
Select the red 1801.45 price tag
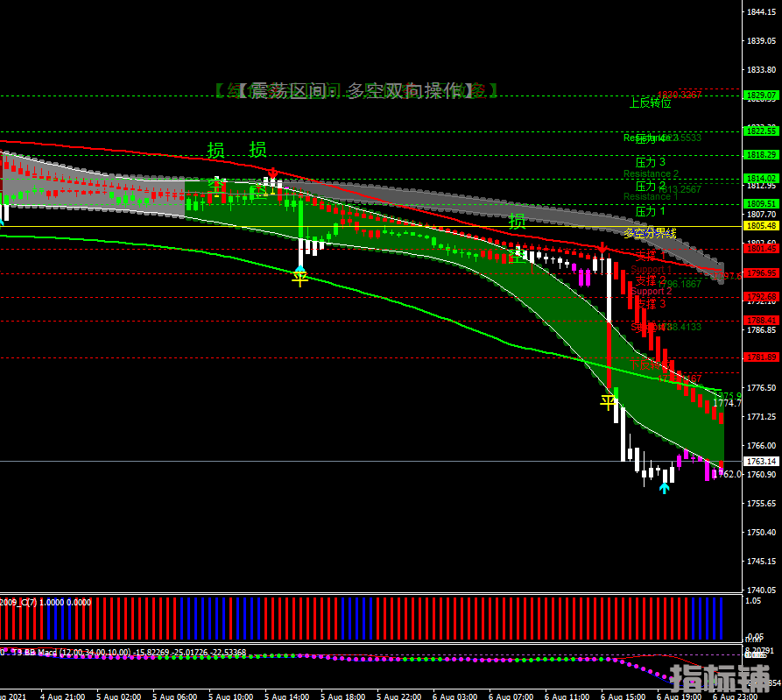760,249
